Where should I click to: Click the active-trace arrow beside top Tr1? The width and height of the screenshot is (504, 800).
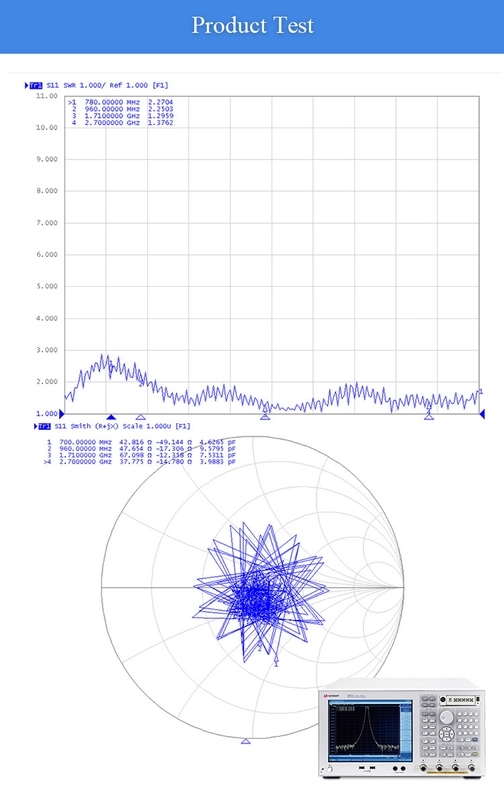pyautogui.click(x=27, y=85)
